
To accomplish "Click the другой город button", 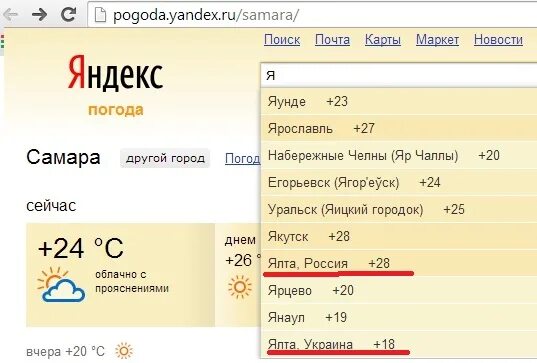I will pyautogui.click(x=165, y=158).
